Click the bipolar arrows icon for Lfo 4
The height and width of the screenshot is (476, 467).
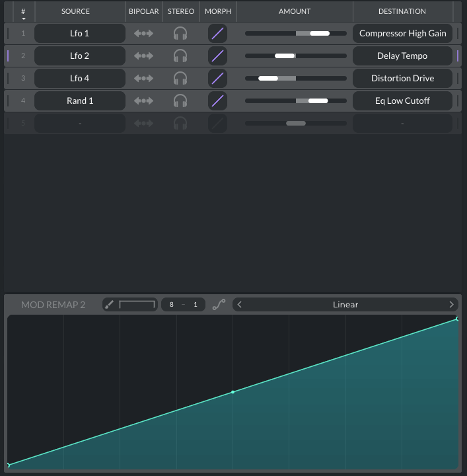click(x=143, y=78)
